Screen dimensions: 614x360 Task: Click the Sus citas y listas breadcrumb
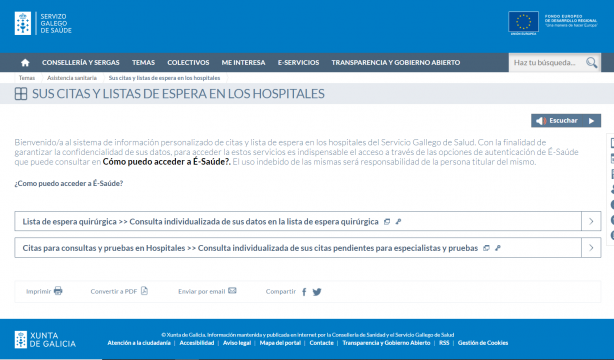coord(164,78)
